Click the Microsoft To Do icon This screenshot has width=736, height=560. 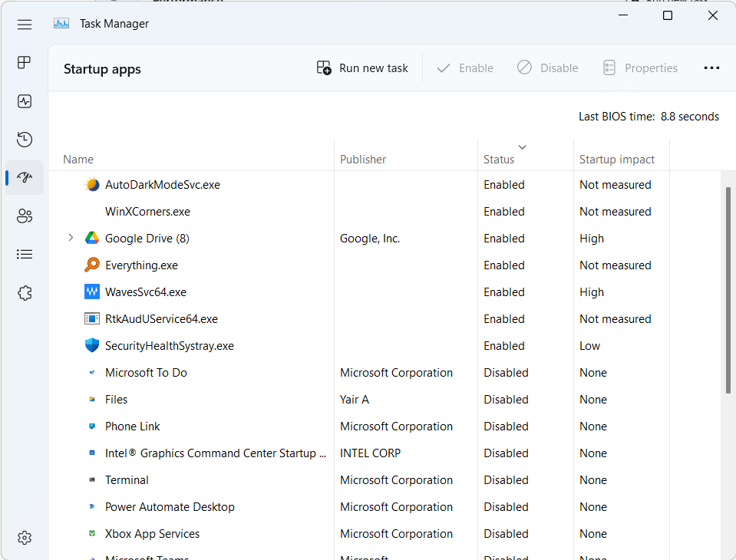click(x=92, y=372)
